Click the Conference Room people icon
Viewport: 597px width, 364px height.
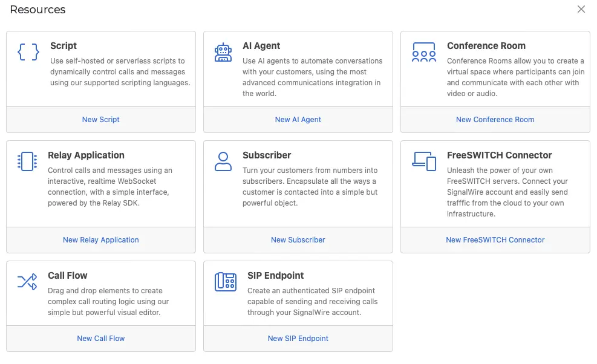pos(424,52)
